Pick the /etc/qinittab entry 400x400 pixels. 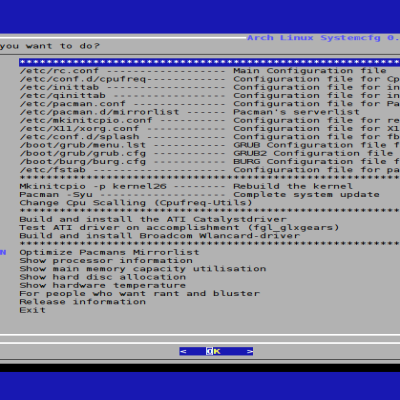(x=209, y=96)
